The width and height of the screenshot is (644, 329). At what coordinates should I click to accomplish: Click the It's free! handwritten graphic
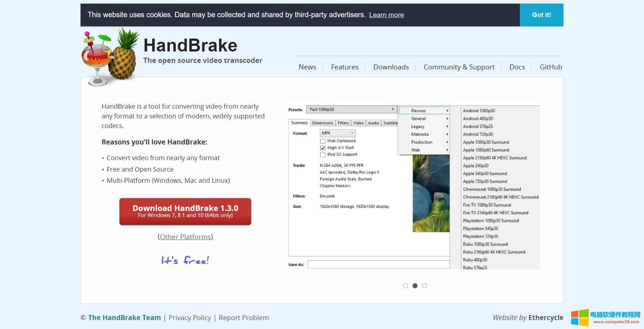(185, 260)
